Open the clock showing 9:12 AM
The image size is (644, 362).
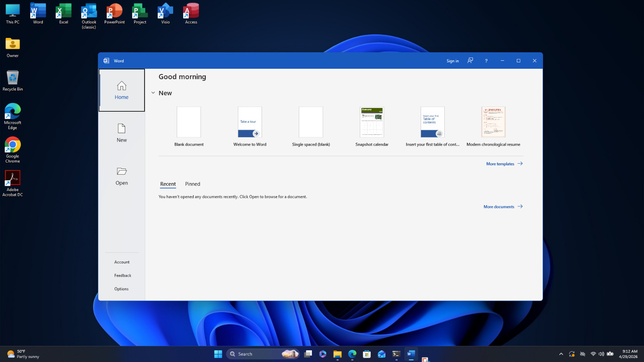pyautogui.click(x=628, y=354)
